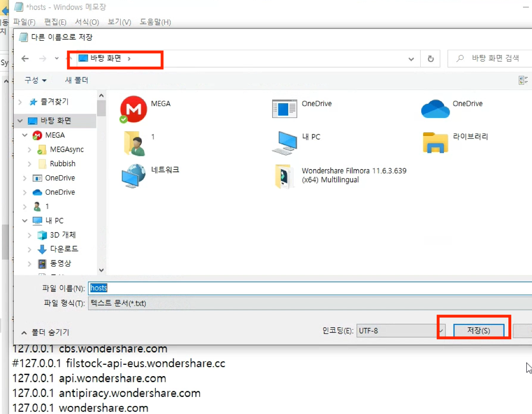Click the back arrow in save dialog
532x414 pixels.
(25, 58)
